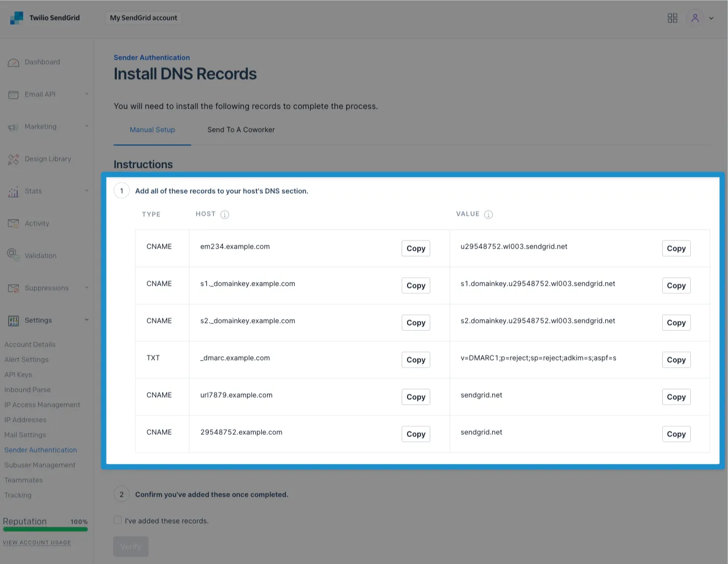
Task: Click the info icon next to HOST
Action: [225, 215]
